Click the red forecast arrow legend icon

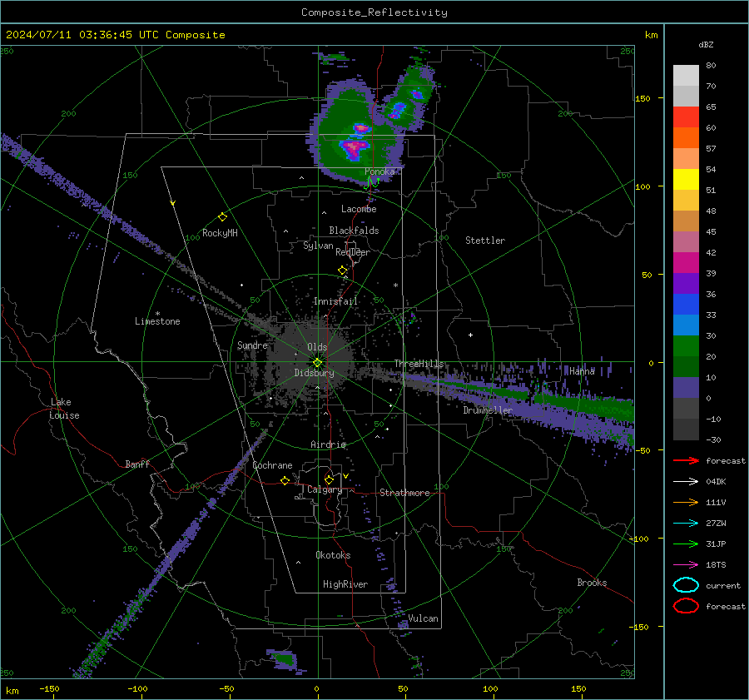pyautogui.click(x=686, y=460)
